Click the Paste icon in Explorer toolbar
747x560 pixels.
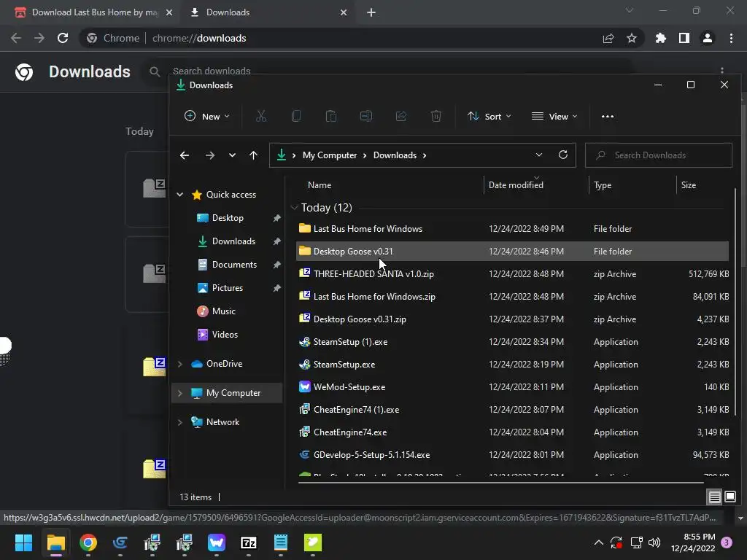click(x=331, y=116)
